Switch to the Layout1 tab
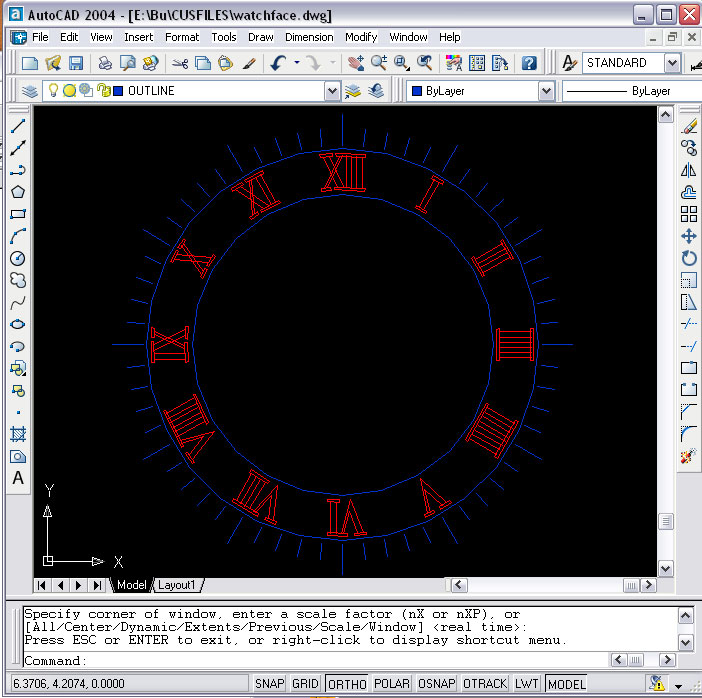 (x=177, y=585)
